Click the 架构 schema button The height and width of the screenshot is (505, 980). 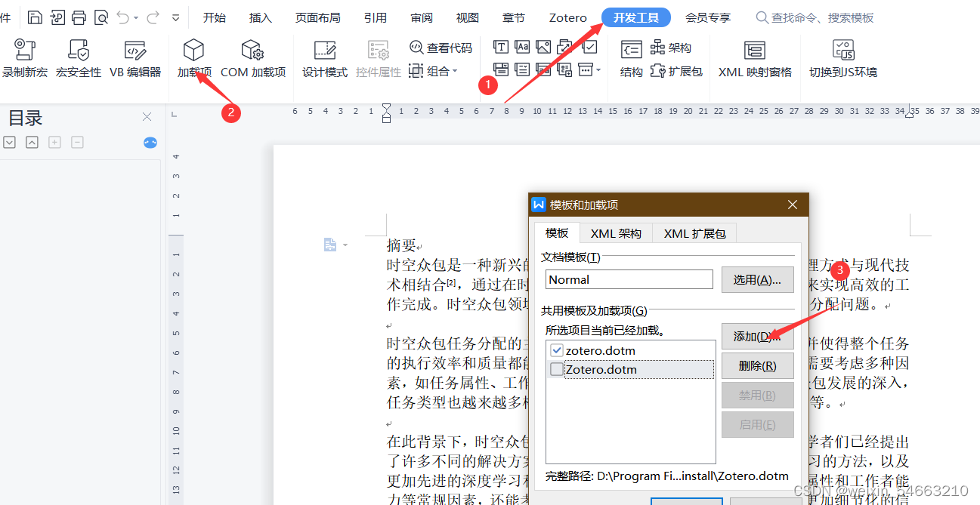click(670, 48)
